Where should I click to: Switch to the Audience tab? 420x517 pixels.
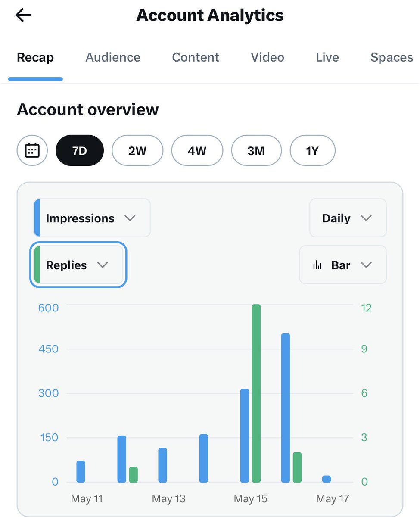113,57
